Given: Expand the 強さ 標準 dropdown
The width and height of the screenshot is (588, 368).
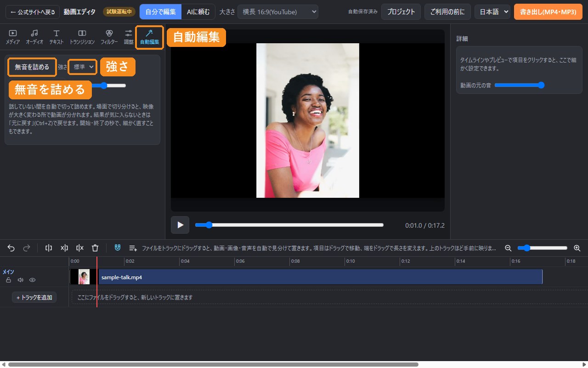Looking at the screenshot, I should click(83, 67).
